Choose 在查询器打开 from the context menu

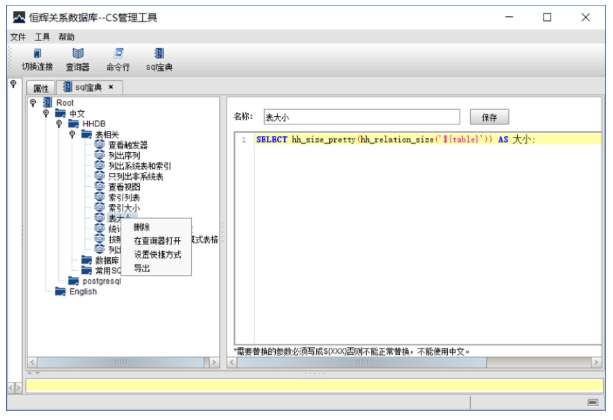click(156, 241)
